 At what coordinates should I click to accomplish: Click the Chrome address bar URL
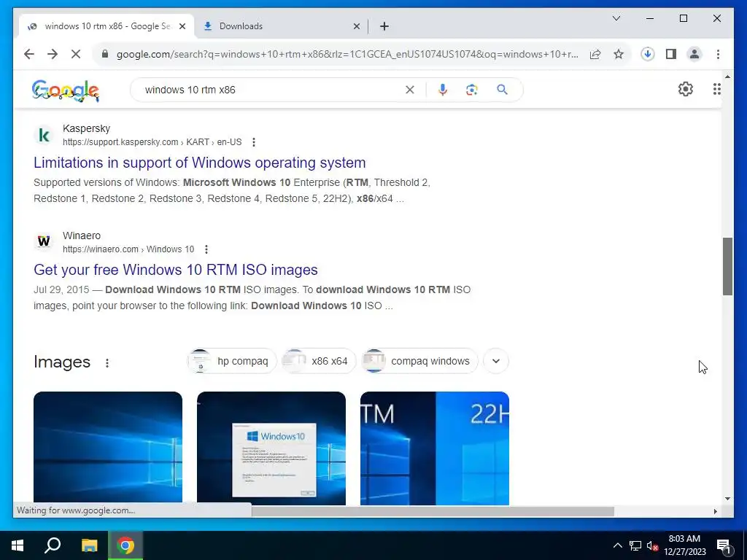coord(347,54)
